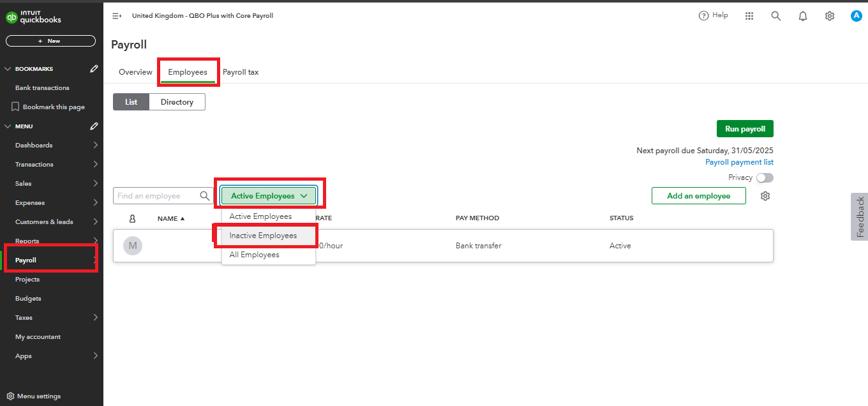
Task: Select Inactive Employees from the dropdown
Action: (x=263, y=236)
